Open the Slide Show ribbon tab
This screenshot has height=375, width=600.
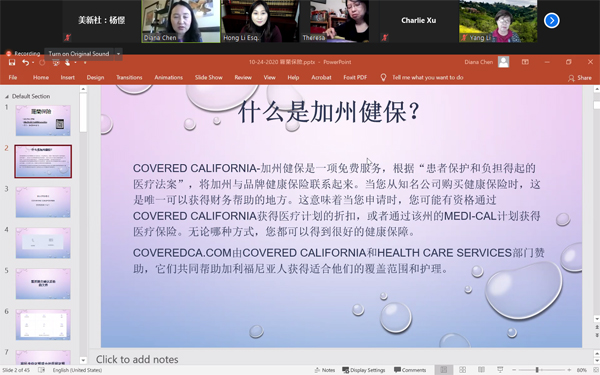pyautogui.click(x=209, y=77)
